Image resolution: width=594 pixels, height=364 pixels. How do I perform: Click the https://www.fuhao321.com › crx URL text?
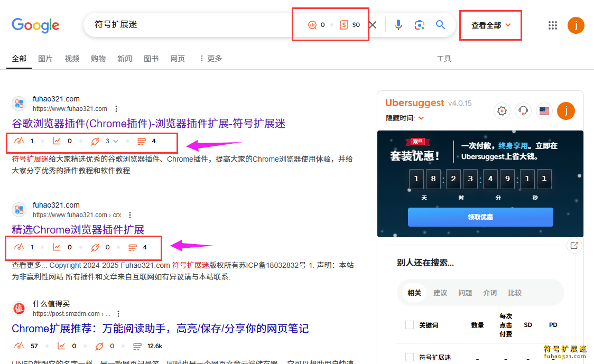pyautogui.click(x=77, y=215)
